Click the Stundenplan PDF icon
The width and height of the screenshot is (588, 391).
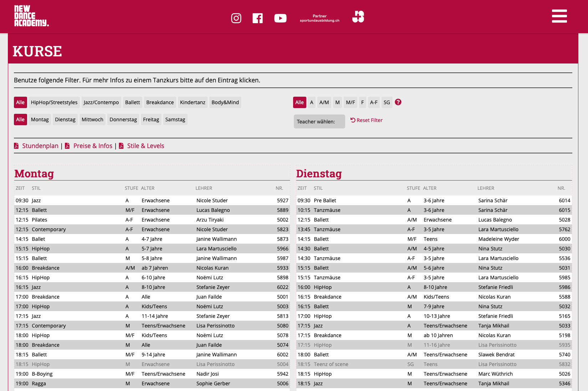tap(16, 146)
